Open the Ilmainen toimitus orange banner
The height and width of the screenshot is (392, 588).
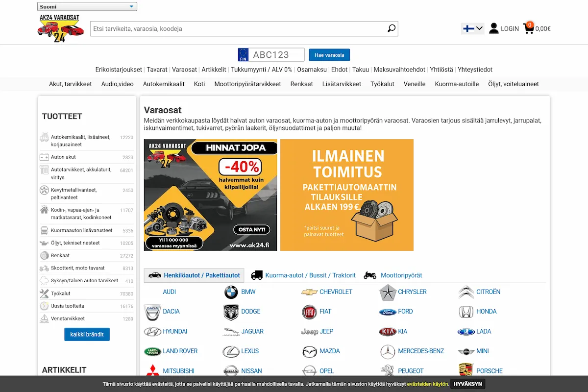(347, 195)
